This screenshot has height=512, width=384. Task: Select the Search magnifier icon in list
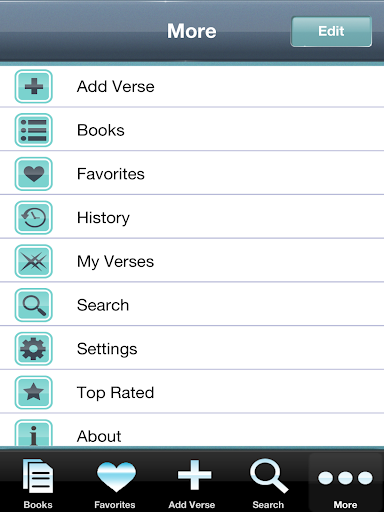point(34,305)
